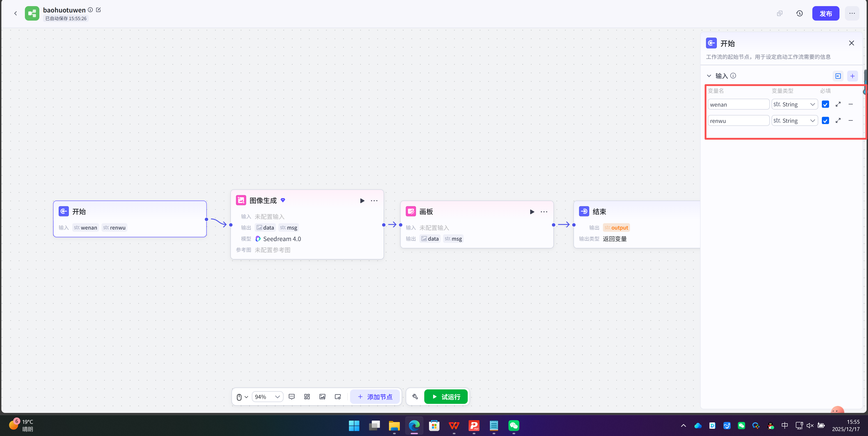
Task: Open the 94% zoom level dropdown
Action: coord(267,397)
